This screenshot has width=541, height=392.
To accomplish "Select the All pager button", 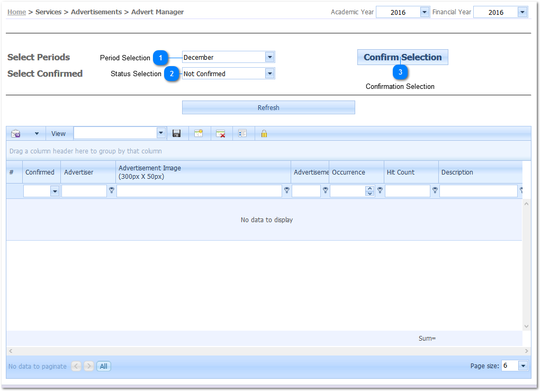I will pyautogui.click(x=104, y=366).
